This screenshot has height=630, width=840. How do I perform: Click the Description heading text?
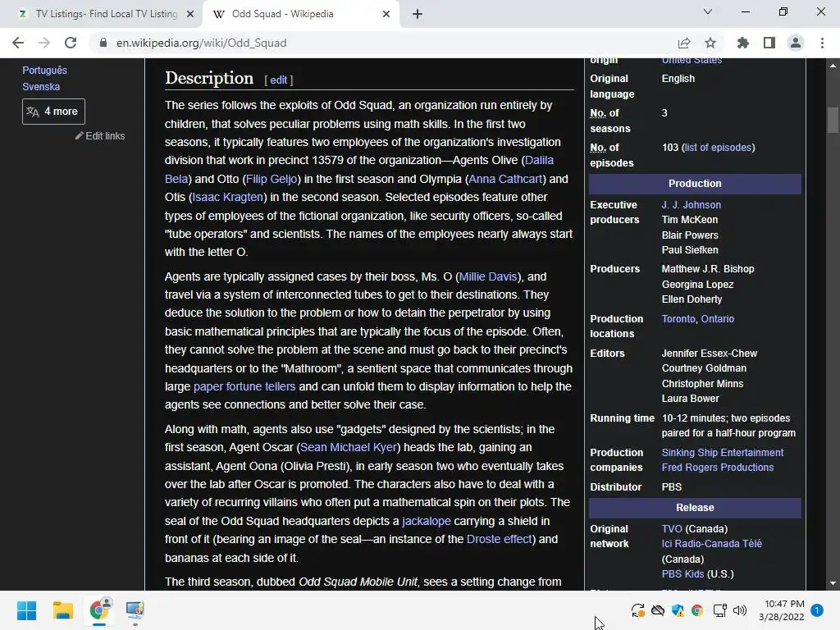point(209,78)
